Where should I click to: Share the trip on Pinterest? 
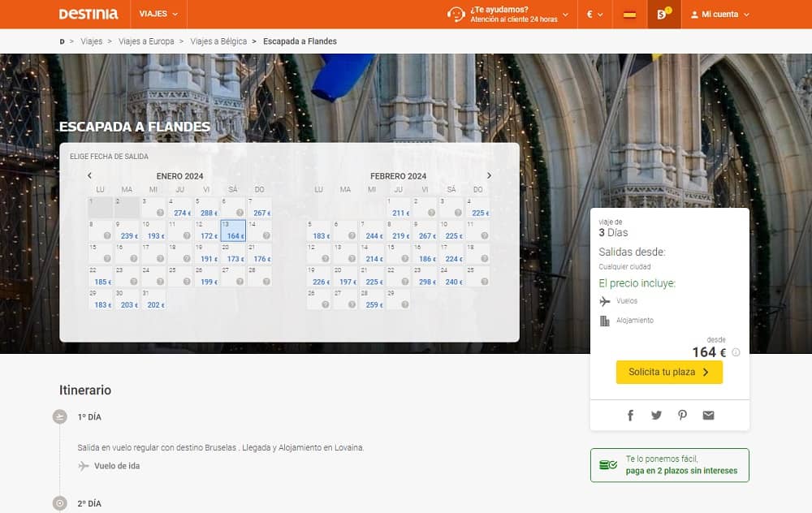pyautogui.click(x=683, y=415)
